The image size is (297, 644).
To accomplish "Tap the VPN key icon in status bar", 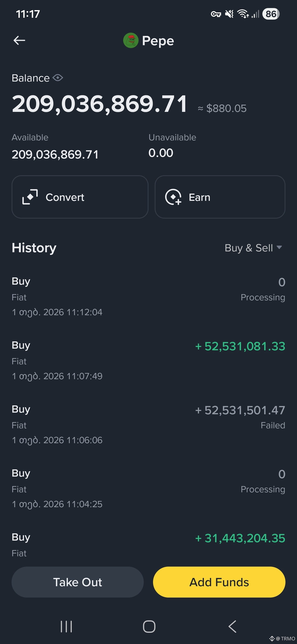I will [x=216, y=14].
